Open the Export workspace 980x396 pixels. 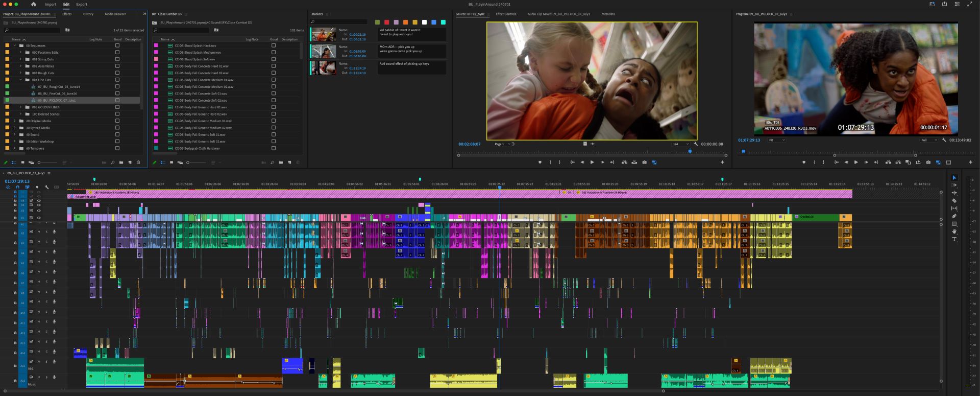(x=82, y=4)
